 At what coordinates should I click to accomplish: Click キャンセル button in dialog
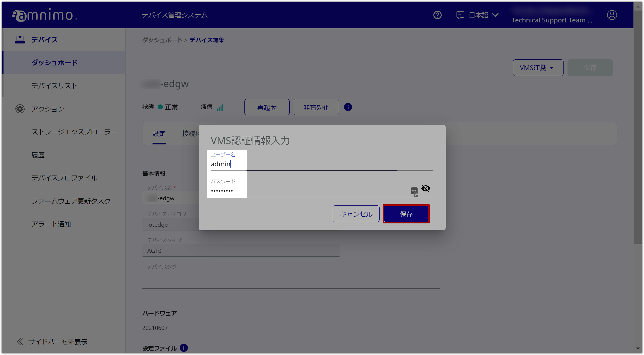point(356,214)
